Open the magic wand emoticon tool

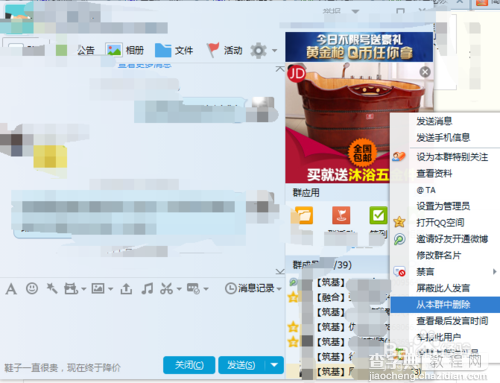[x=52, y=288]
